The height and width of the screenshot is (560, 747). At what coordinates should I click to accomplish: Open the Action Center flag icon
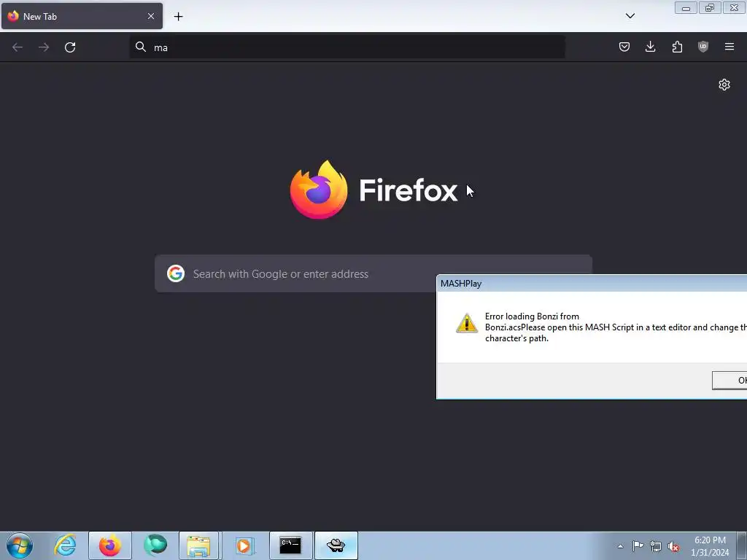638,546
